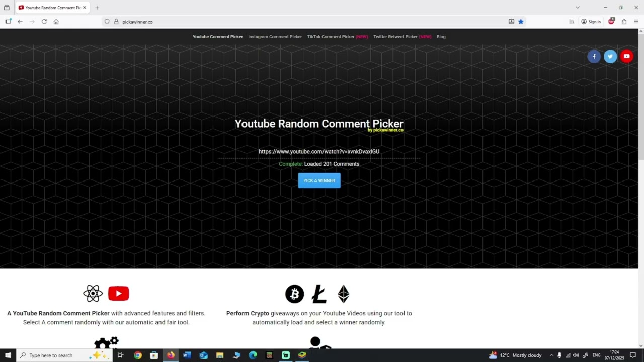Open the extensions puzzle icon

pyautogui.click(x=624, y=22)
